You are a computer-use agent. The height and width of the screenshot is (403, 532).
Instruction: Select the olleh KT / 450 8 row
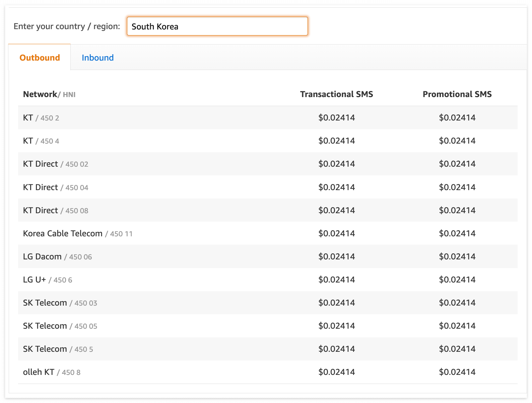268,372
